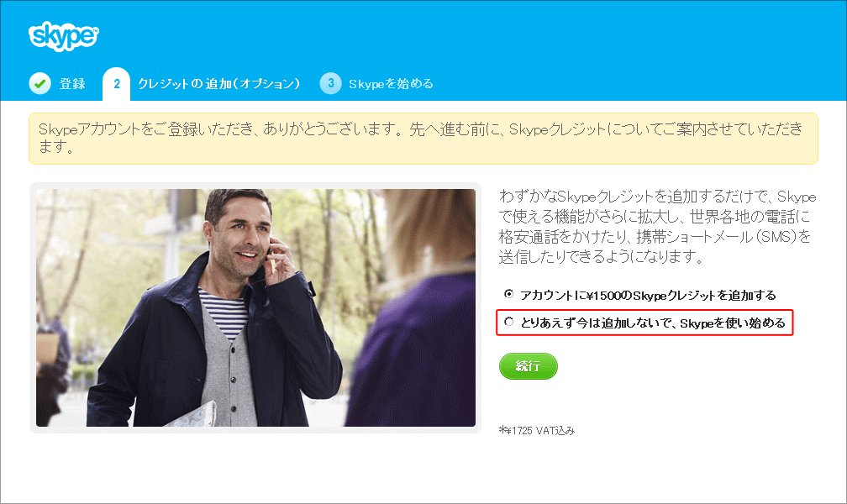Click the man on phone photo

pos(255,307)
